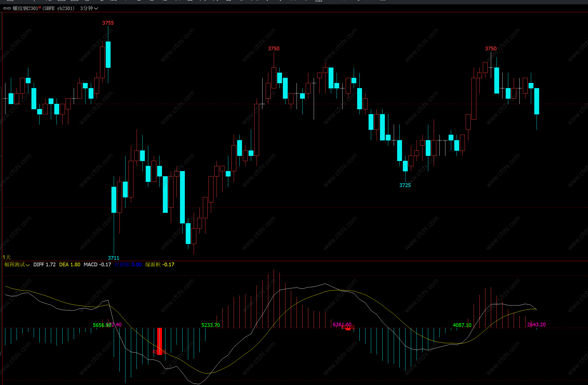
Task: Select the yellow DEA 1.80 label
Action: [69, 265]
